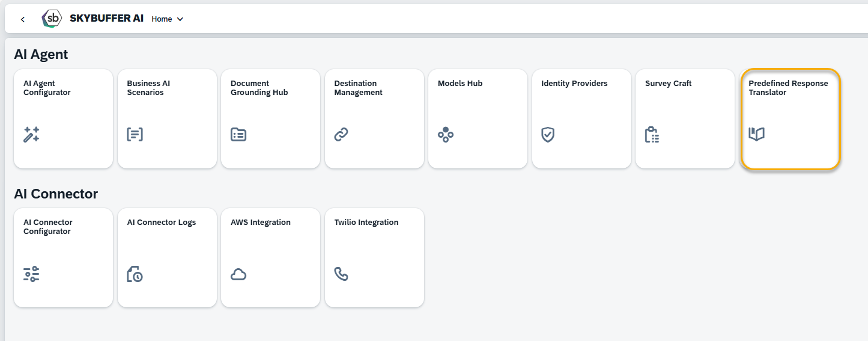
Task: Click the Models Hub connected circles icon
Action: point(446,135)
